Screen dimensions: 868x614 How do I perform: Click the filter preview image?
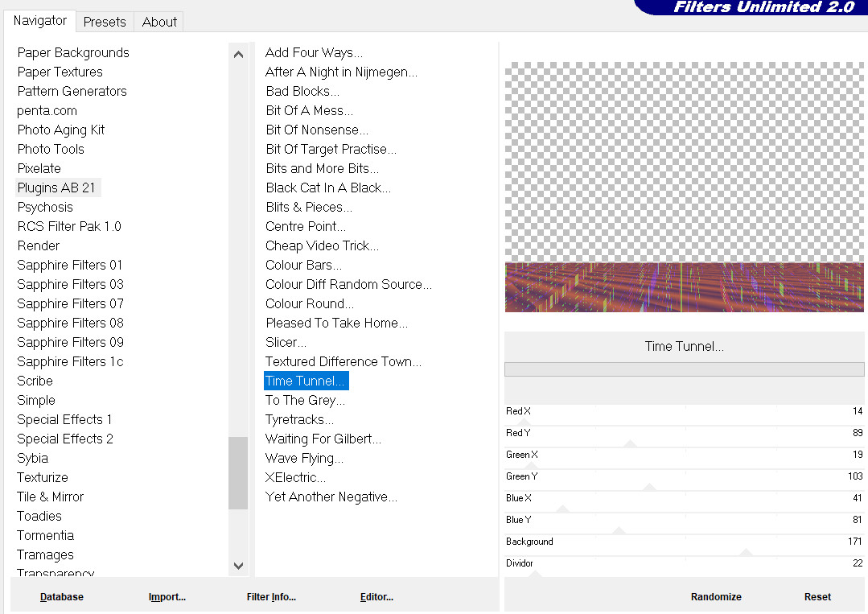tap(684, 187)
